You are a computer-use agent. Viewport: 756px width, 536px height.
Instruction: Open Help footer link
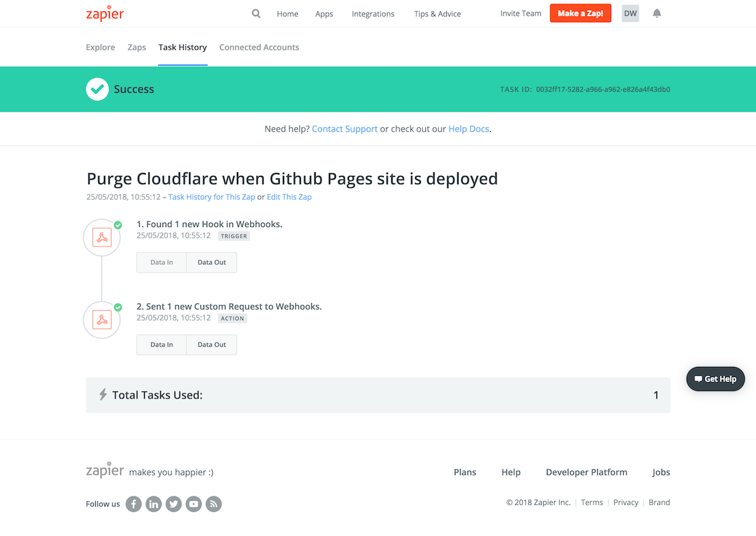click(511, 472)
